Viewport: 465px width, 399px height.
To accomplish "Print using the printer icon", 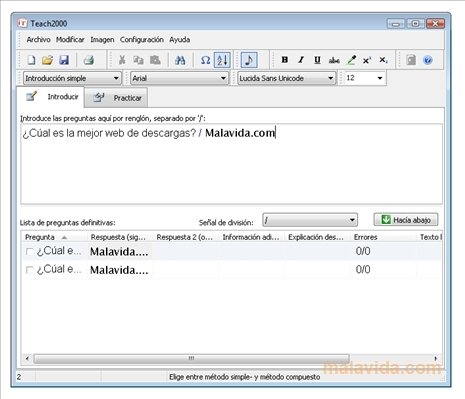I will coord(89,60).
